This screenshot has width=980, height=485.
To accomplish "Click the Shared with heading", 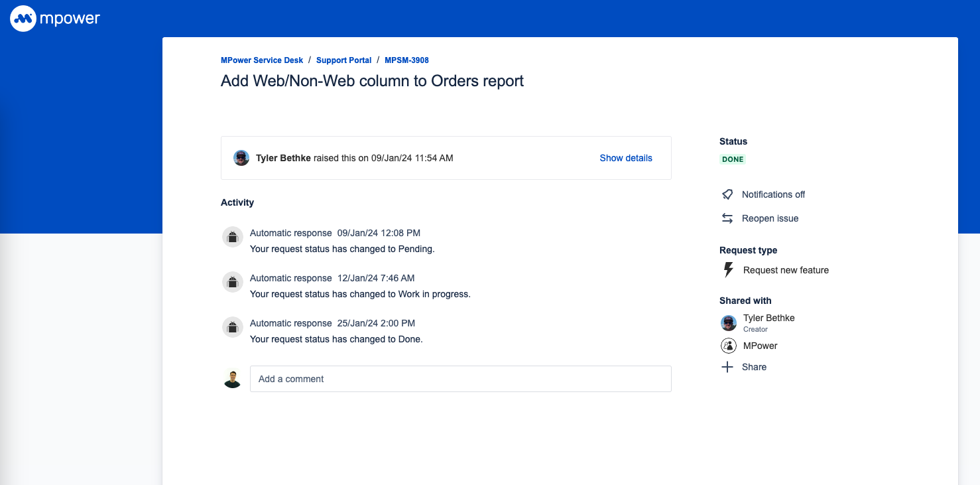I will coord(745,301).
